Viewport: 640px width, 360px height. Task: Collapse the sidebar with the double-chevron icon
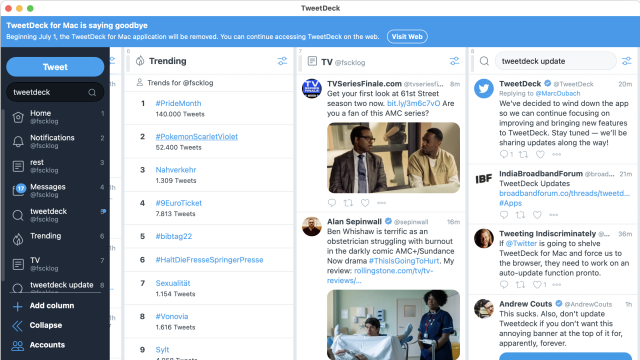(18, 326)
